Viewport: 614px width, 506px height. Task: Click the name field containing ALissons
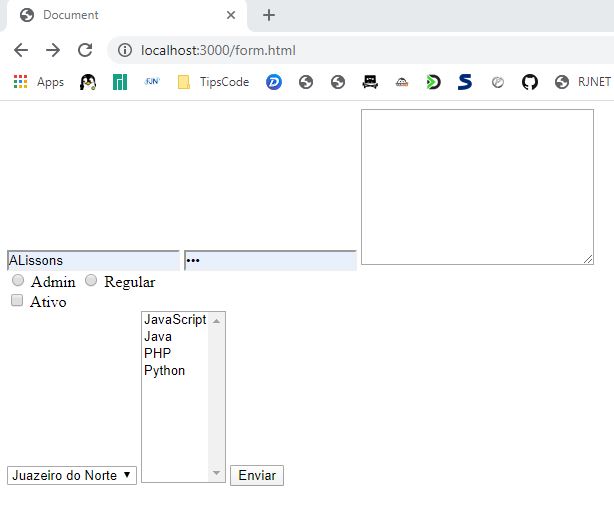pos(93,260)
